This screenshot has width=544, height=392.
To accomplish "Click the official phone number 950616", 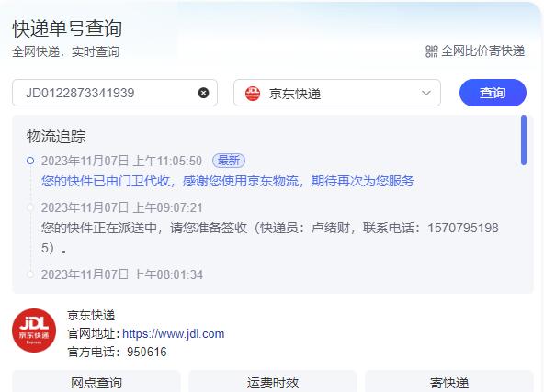I will tap(147, 353).
